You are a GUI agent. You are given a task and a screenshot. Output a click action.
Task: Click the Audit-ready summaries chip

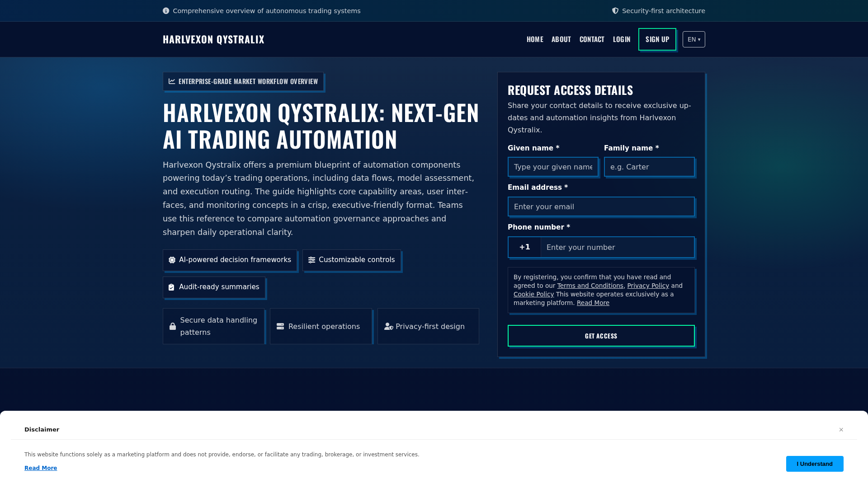[x=214, y=287]
